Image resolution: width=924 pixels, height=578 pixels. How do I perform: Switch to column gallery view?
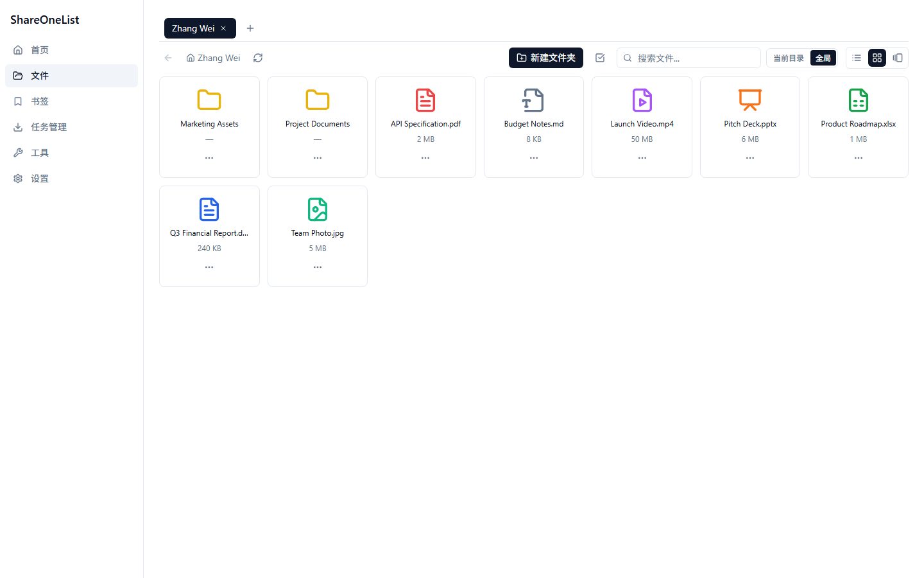pos(898,58)
